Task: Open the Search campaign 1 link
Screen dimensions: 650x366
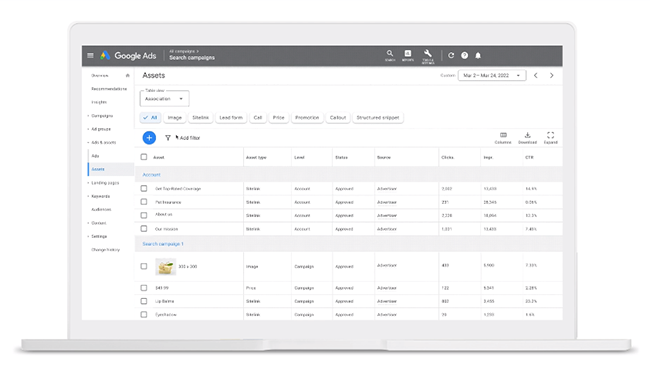Action: click(x=163, y=244)
